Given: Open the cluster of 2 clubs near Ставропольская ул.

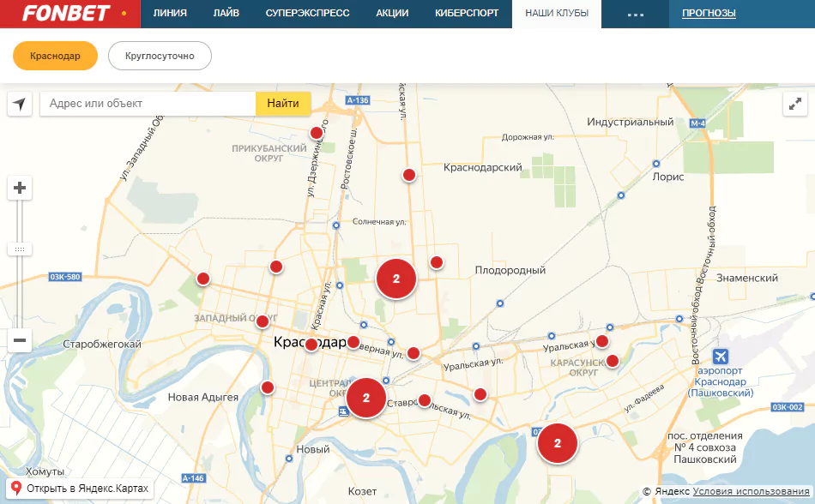Looking at the screenshot, I should coord(366,398).
